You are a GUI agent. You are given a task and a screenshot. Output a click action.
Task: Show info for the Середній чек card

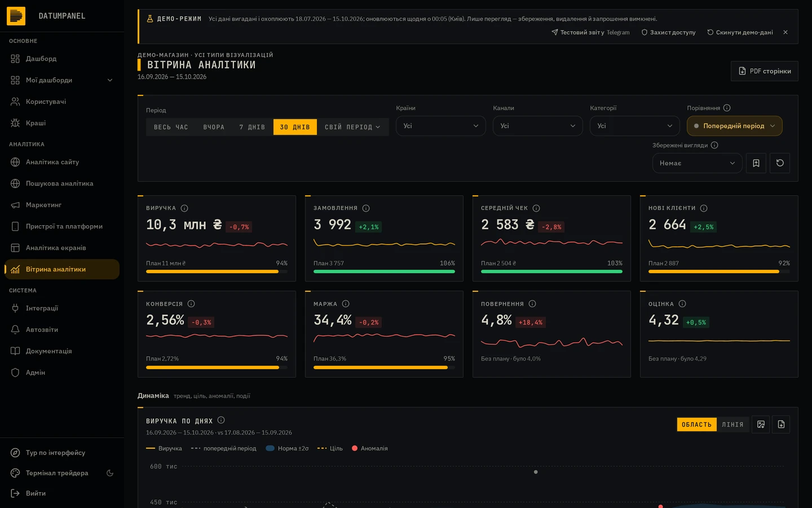pyautogui.click(x=536, y=208)
